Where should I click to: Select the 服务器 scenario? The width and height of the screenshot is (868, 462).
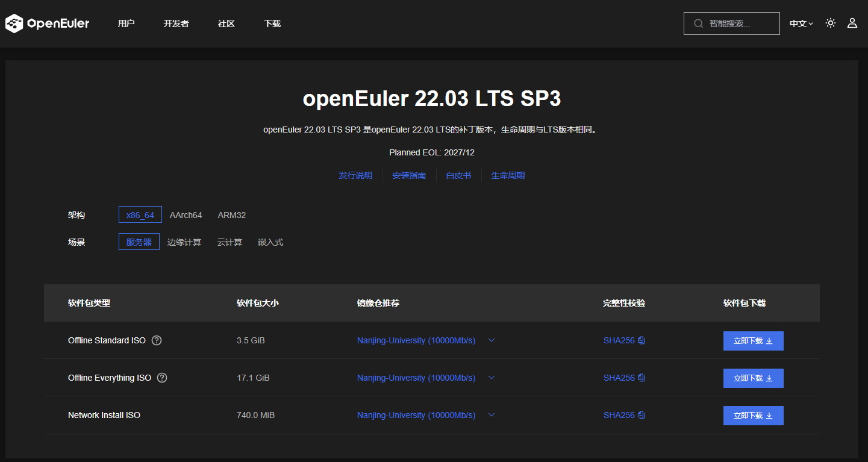[139, 242]
